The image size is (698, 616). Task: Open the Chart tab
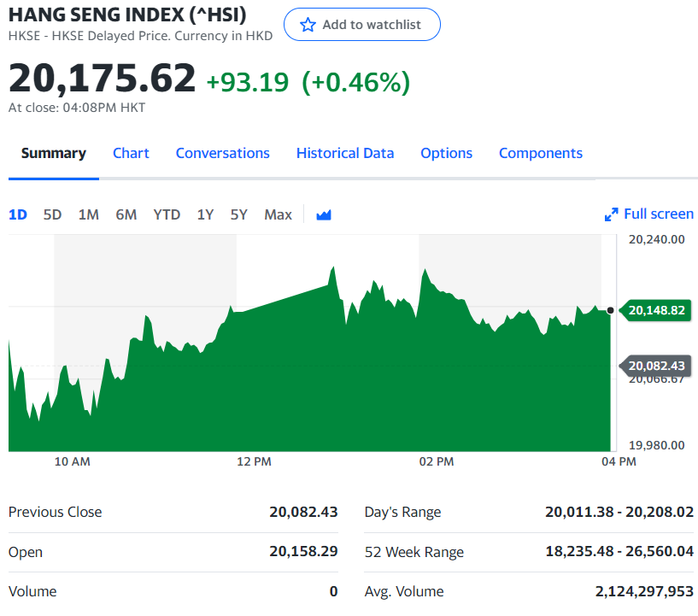tap(131, 153)
